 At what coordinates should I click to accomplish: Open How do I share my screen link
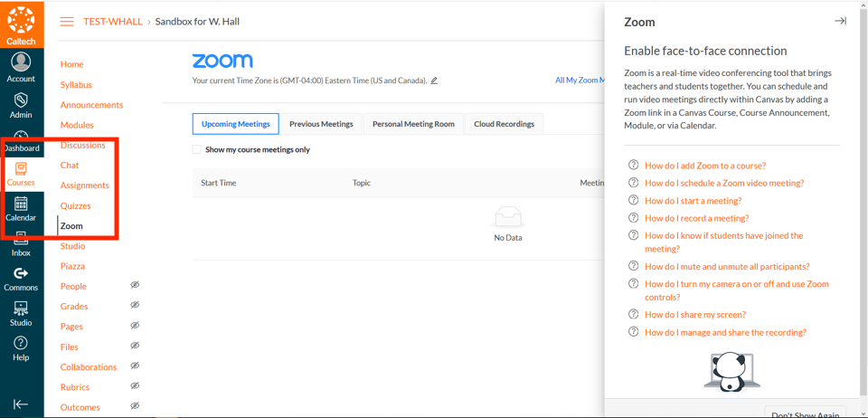pyautogui.click(x=694, y=315)
